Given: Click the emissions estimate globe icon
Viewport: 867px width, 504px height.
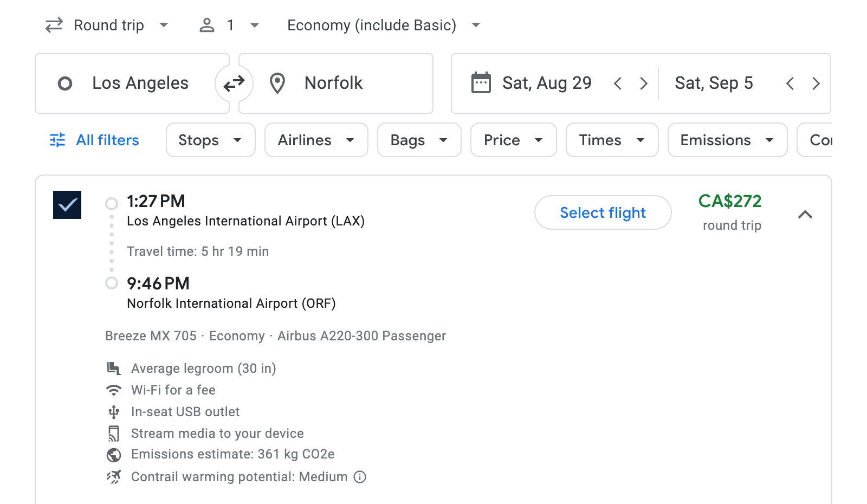Looking at the screenshot, I should [114, 455].
